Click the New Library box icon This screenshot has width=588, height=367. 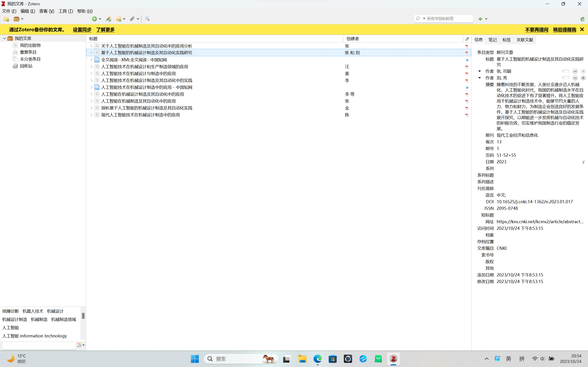(17, 19)
